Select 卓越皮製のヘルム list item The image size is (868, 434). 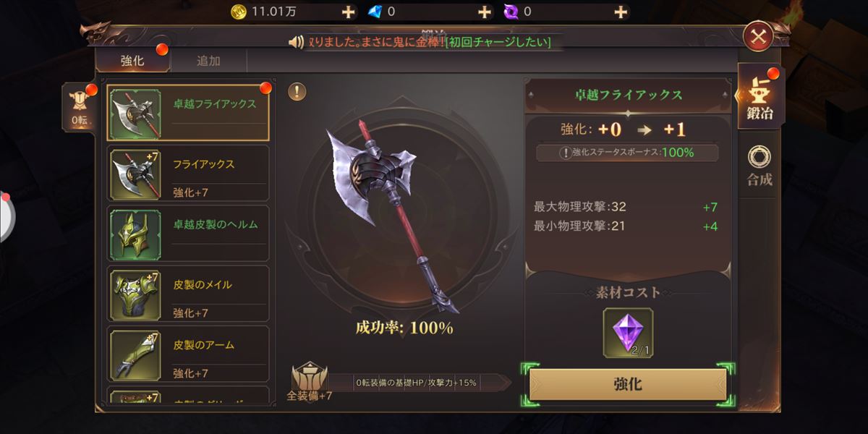tap(188, 234)
